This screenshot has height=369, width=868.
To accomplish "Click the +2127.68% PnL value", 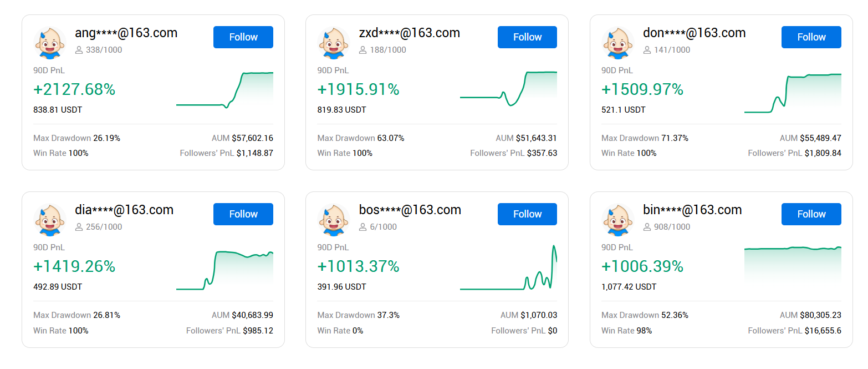I will [74, 89].
